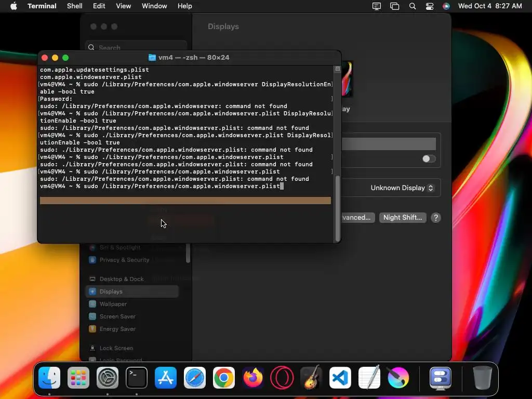Open Launchpad in the Dock
532x399 pixels.
click(x=78, y=378)
